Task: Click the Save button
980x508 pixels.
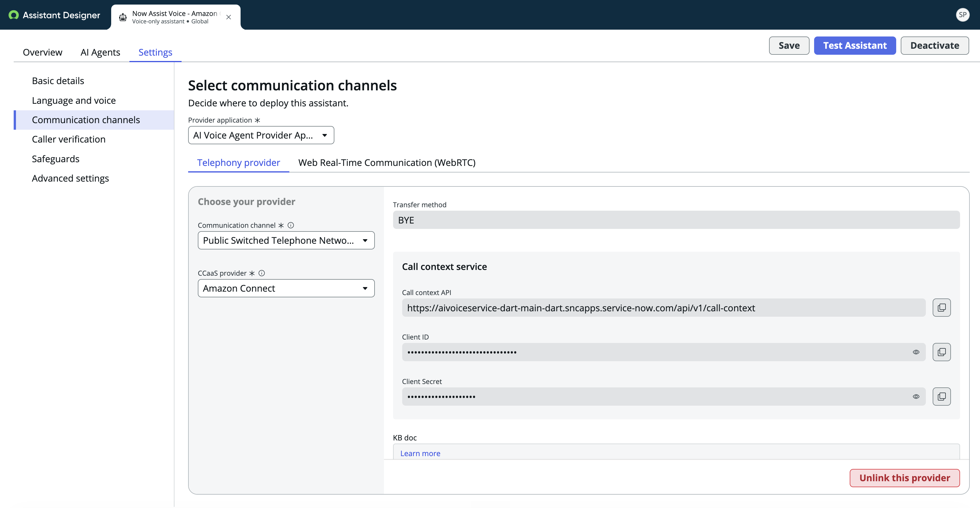Action: (x=789, y=46)
